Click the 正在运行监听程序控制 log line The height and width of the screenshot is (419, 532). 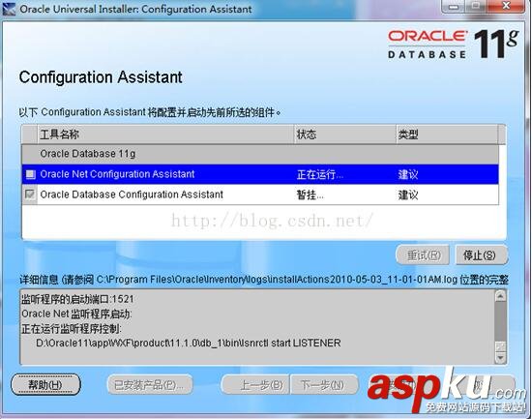click(x=72, y=328)
